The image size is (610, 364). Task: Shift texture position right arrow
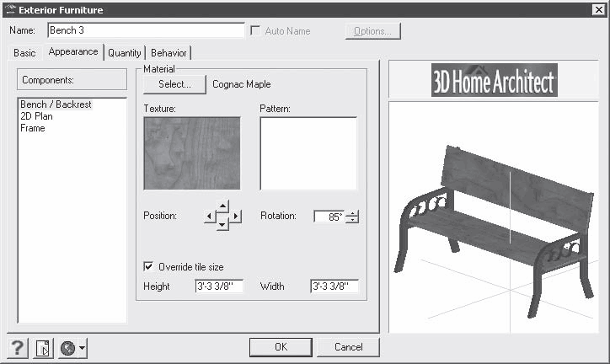[x=236, y=217]
